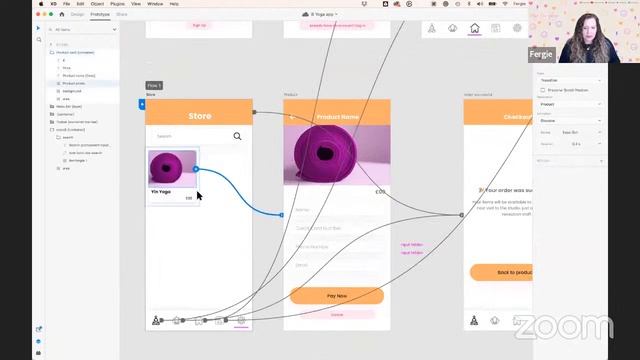Image resolution: width=640 pixels, height=360 pixels.
Task: Click the blue connection handle on product card
Action: [196, 169]
